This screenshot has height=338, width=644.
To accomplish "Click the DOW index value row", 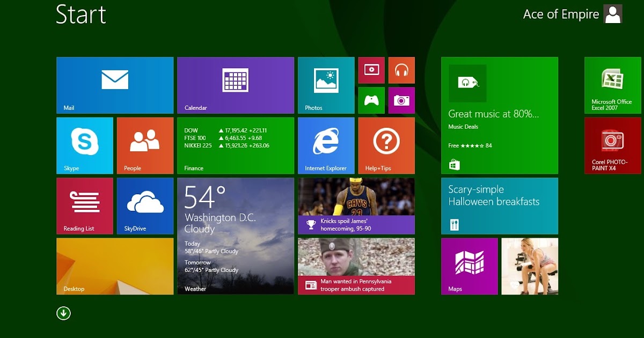I will coord(225,130).
